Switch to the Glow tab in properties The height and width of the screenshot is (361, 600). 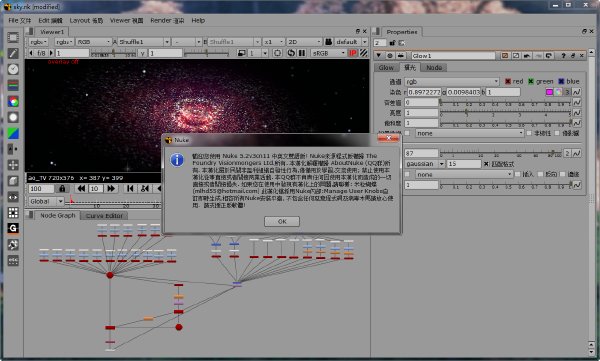click(x=386, y=67)
